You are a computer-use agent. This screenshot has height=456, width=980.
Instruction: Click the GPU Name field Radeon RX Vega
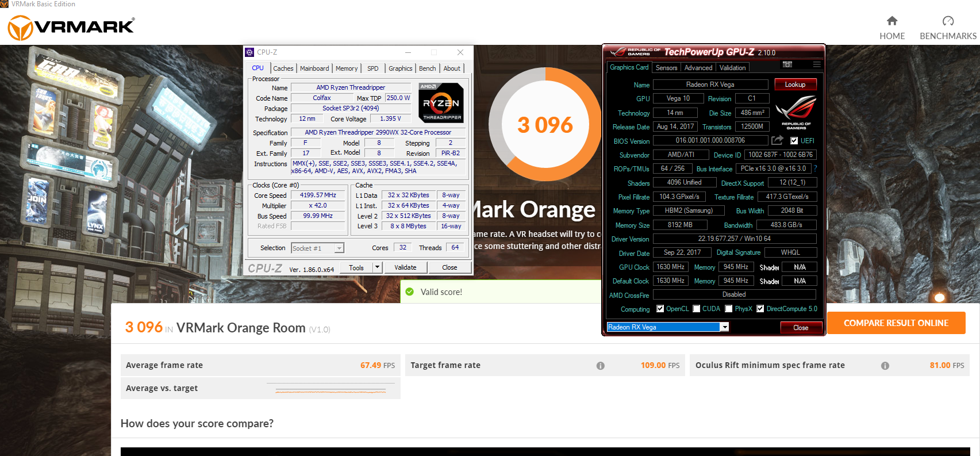(710, 85)
